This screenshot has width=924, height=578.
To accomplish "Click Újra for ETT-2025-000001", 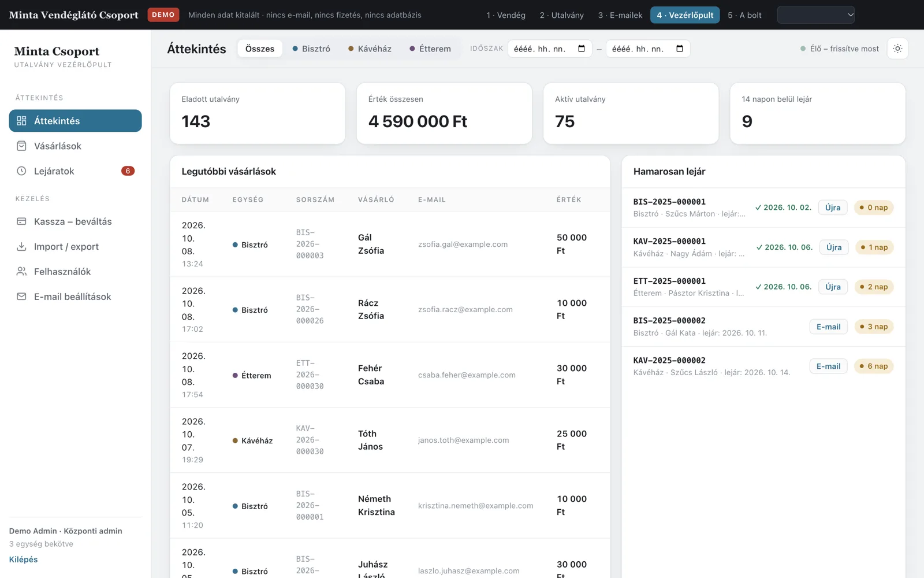I will [x=833, y=287].
